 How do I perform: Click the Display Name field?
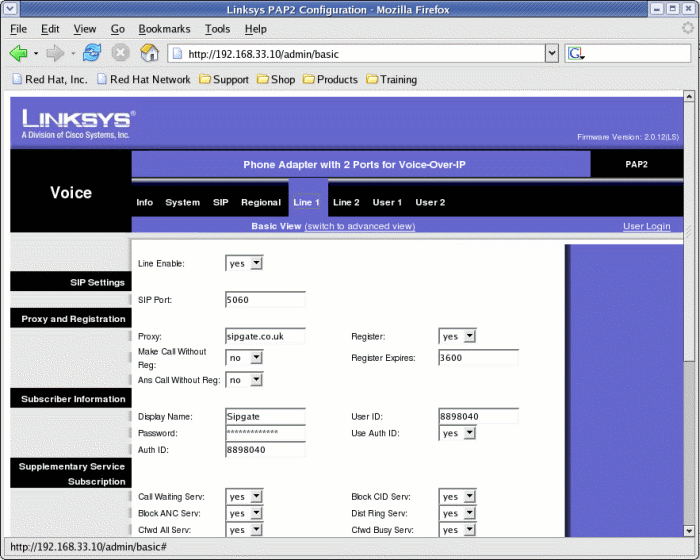click(x=265, y=417)
